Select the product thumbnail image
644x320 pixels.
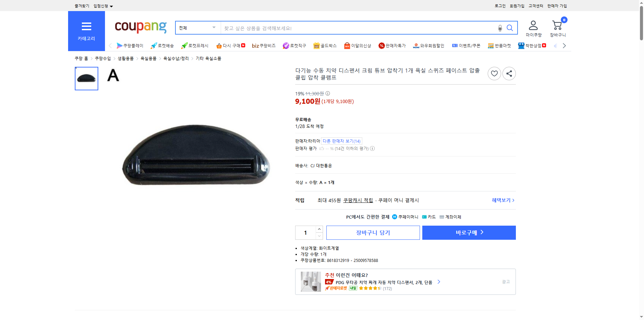[x=86, y=79]
